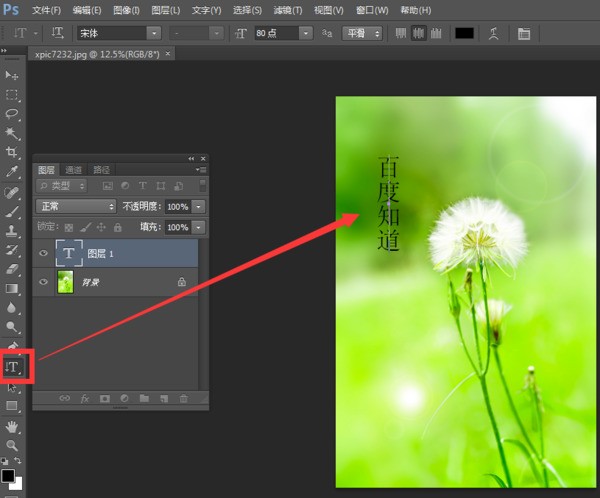Open create warped text dialog
The image size is (600, 498).
(494, 34)
